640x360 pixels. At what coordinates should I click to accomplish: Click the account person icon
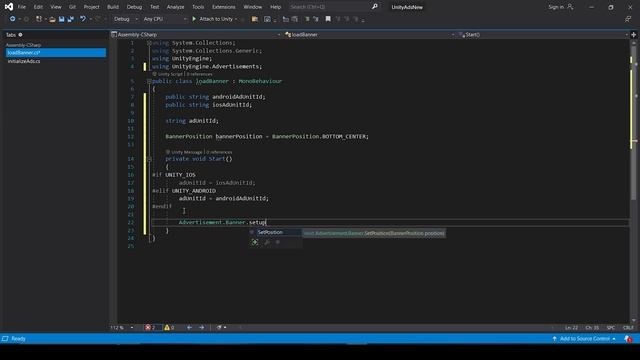(570, 7)
